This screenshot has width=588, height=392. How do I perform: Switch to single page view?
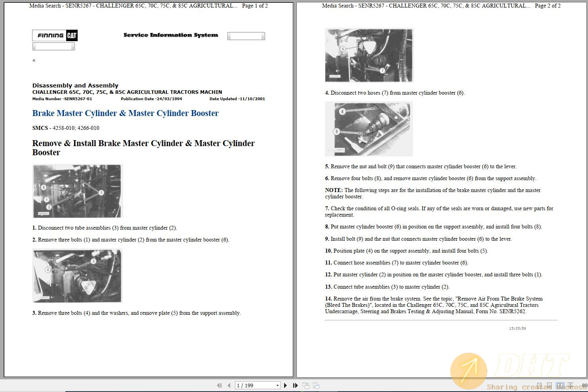539,385
